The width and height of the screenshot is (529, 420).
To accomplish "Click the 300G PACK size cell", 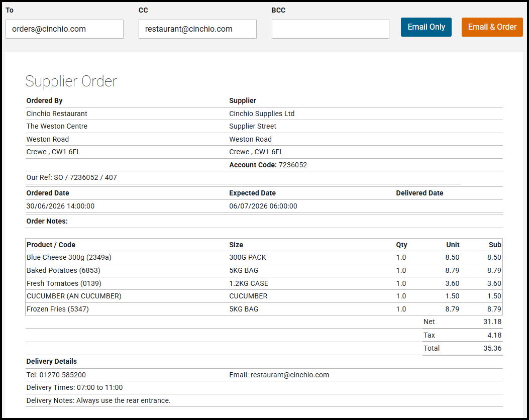I will point(248,257).
